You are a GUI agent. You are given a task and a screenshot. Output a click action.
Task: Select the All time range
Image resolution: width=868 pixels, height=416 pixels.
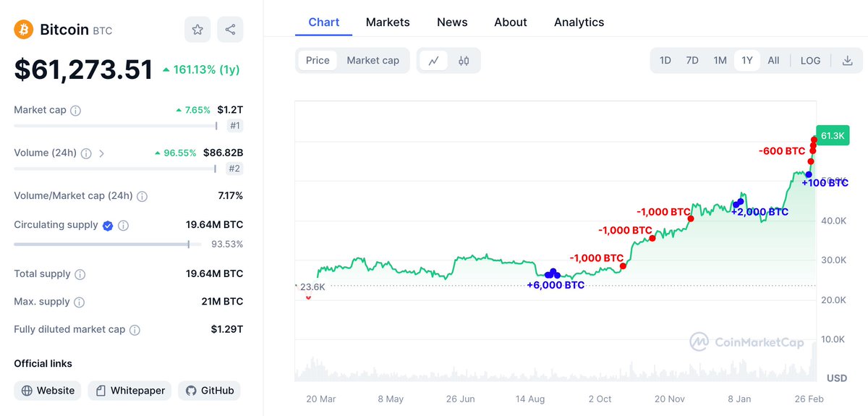(773, 61)
